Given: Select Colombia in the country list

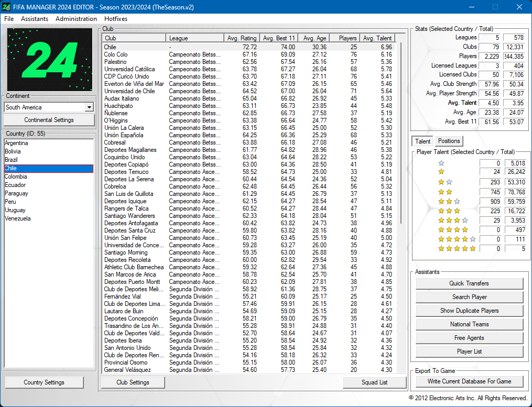Looking at the screenshot, I should pyautogui.click(x=49, y=177).
